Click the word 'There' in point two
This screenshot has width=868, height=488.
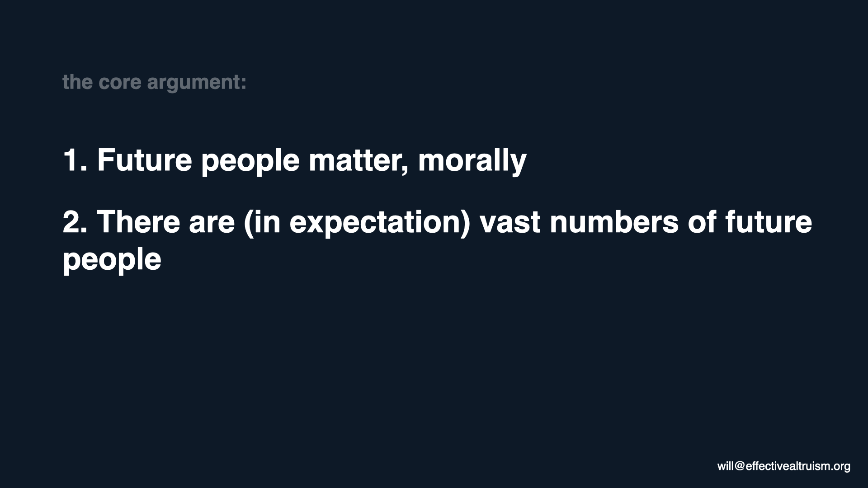139,222
